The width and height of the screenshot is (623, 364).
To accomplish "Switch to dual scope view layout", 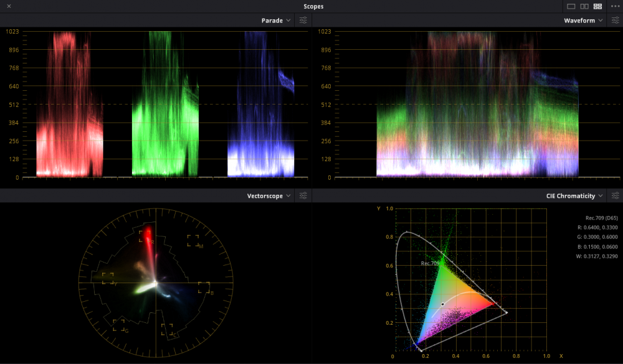I will coord(584,6).
